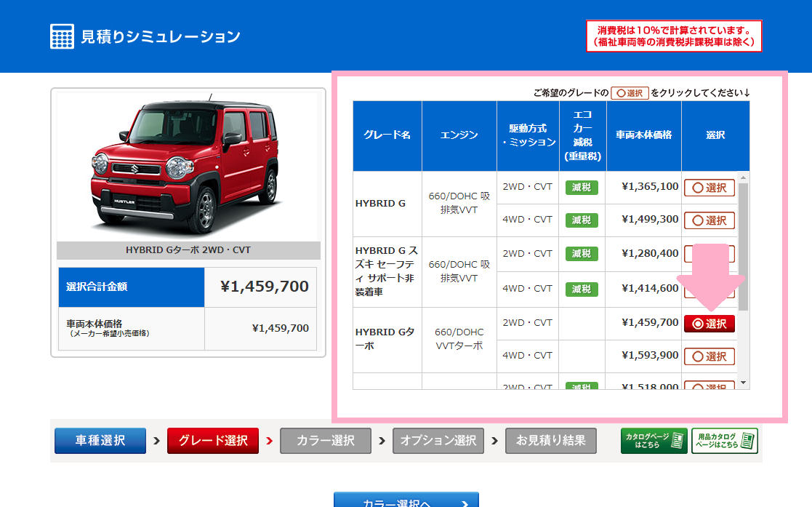Click the カラー選択へ next button
Image resolution: width=812 pixels, height=507 pixels.
tap(406, 500)
